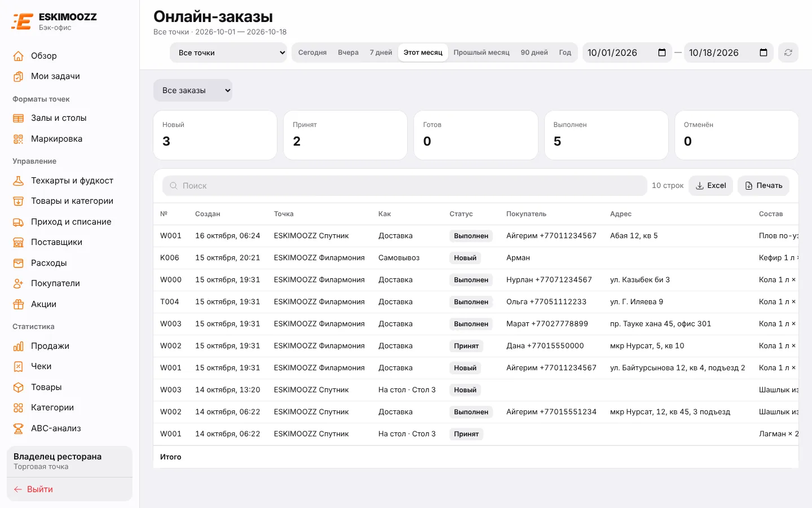Click the Поставщики store icon
Screen dimensions: 812x508
tap(19, 242)
